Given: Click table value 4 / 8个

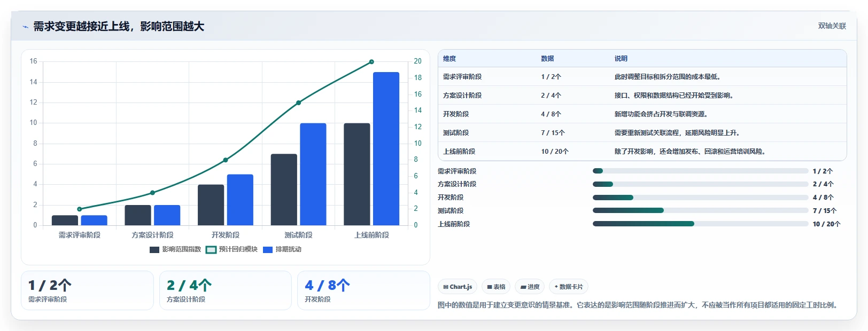Looking at the screenshot, I should click(x=551, y=114).
